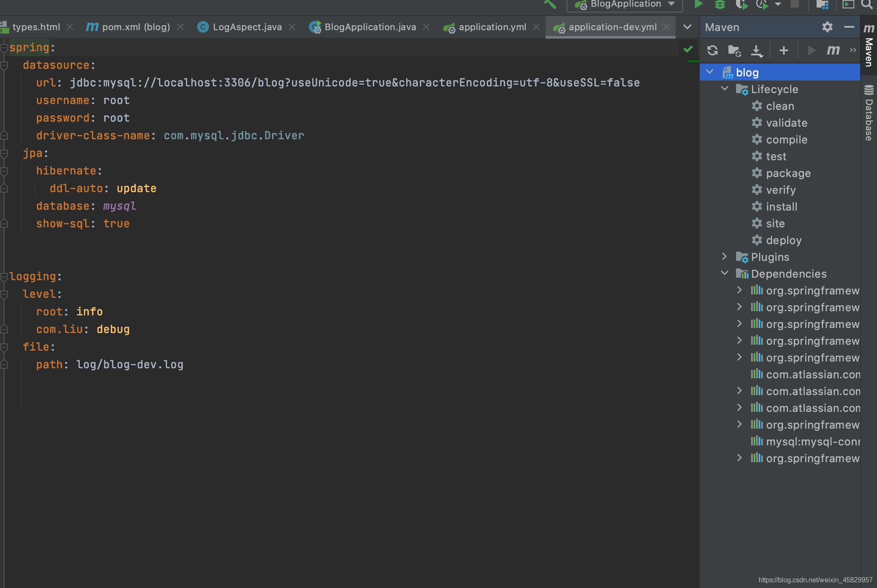Fold the jpa block in gutter
877x588 pixels.
click(x=4, y=154)
